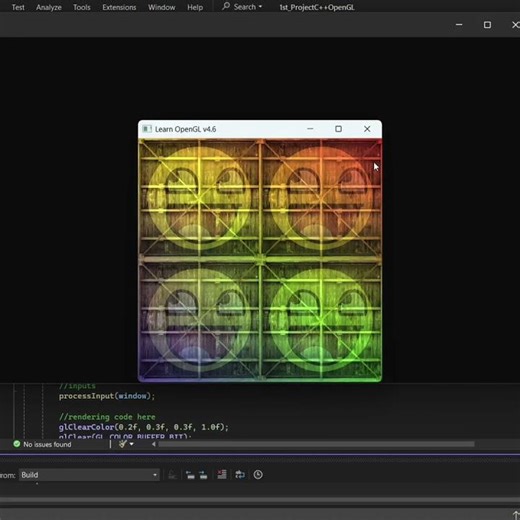Open the Analyze menu
The width and height of the screenshot is (520, 520).
coord(49,7)
